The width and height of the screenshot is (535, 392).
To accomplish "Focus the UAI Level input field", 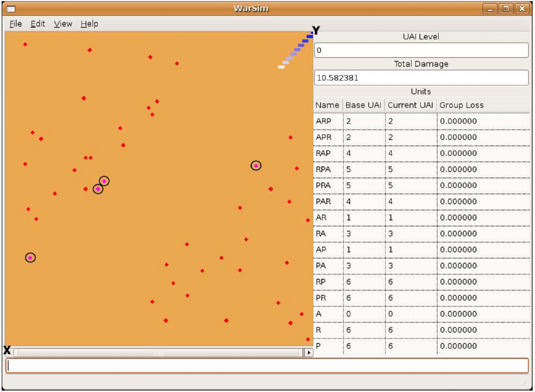I will pyautogui.click(x=421, y=50).
